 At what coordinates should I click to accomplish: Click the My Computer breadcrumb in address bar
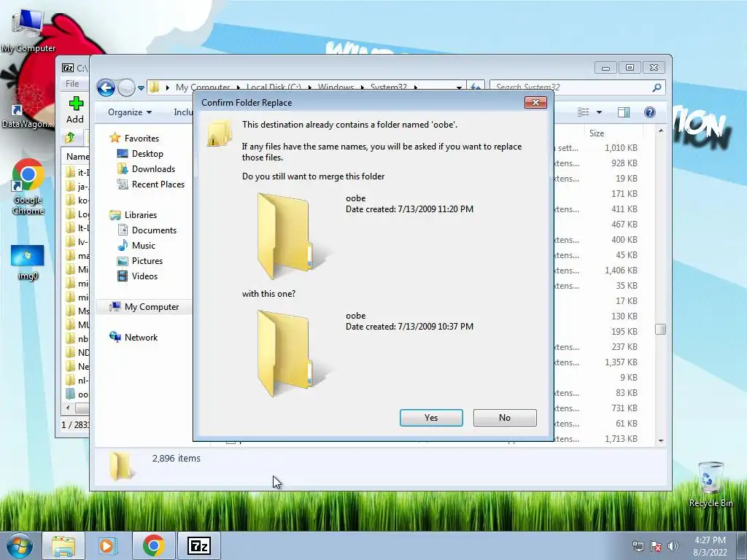coord(203,87)
